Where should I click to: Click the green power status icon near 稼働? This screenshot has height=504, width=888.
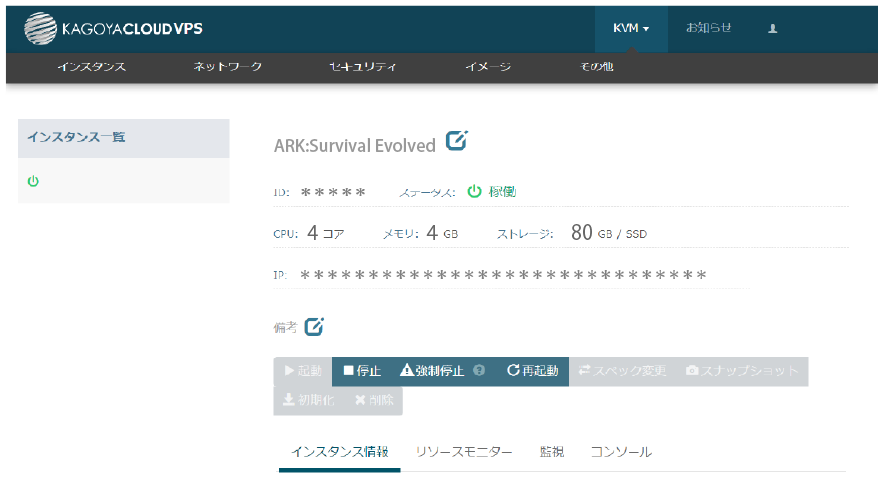(x=474, y=191)
